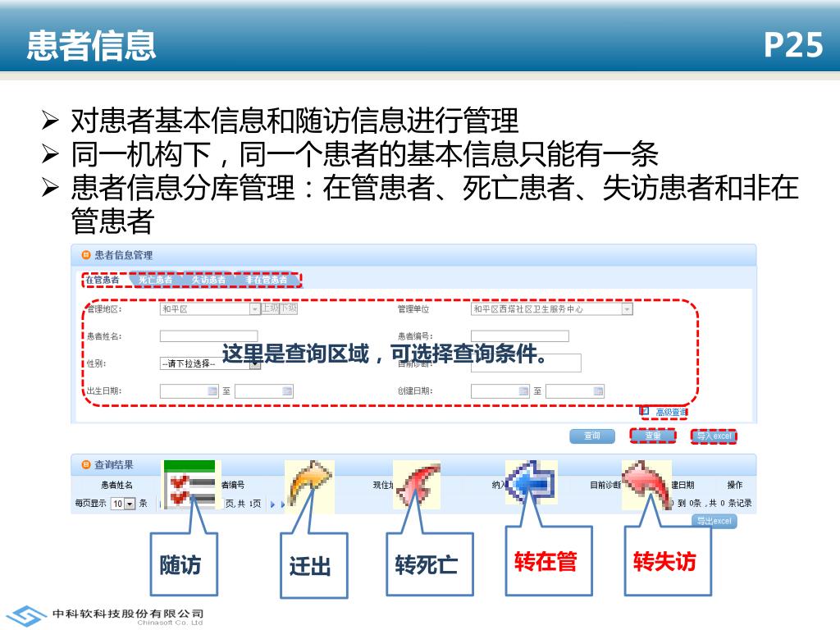Click the 导出excel button
This screenshot has width=840, height=630.
[714, 521]
